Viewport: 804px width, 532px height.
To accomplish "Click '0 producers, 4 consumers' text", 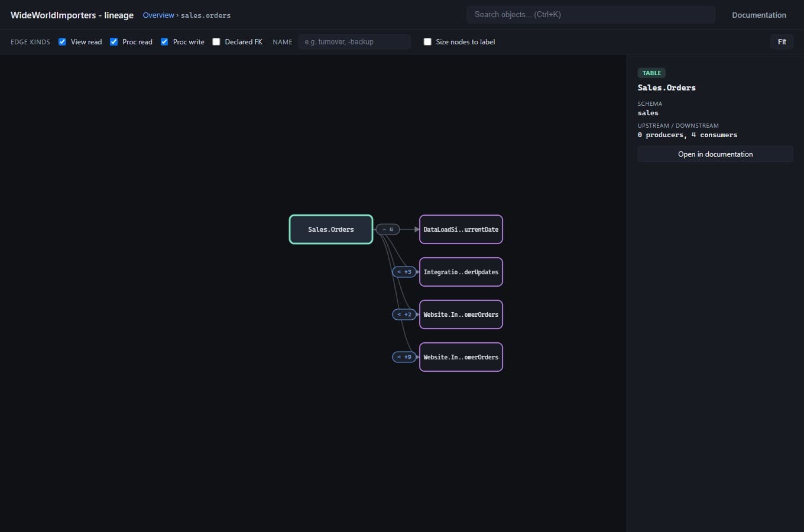I will coord(688,135).
